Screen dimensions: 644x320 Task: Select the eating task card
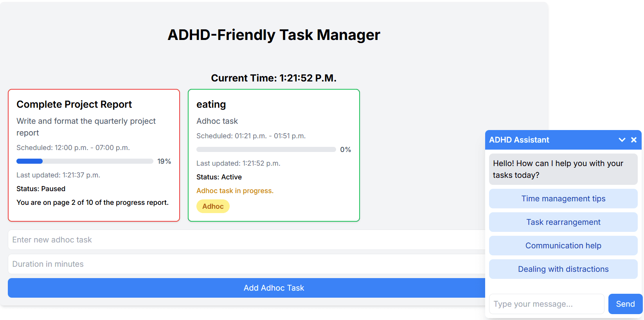click(x=274, y=118)
